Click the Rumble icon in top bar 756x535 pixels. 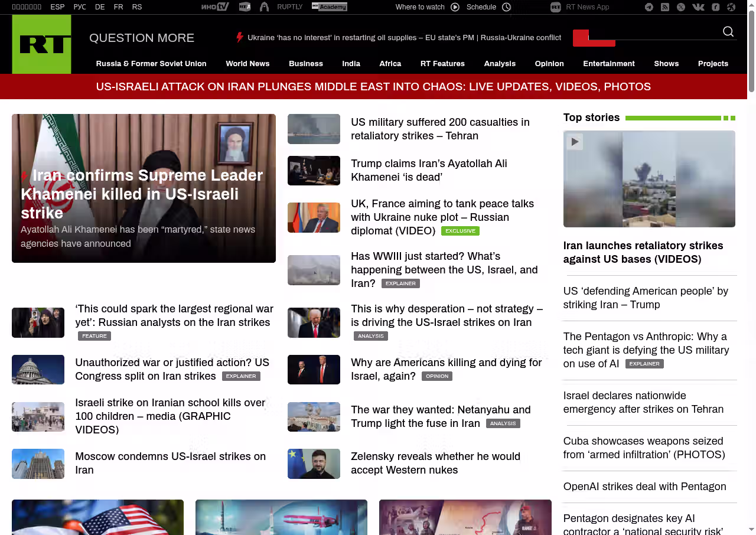click(x=715, y=7)
